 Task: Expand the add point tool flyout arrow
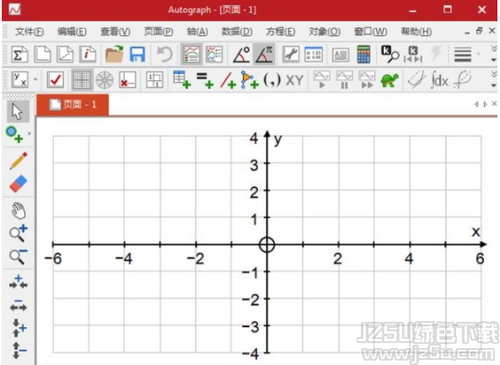tap(29, 134)
